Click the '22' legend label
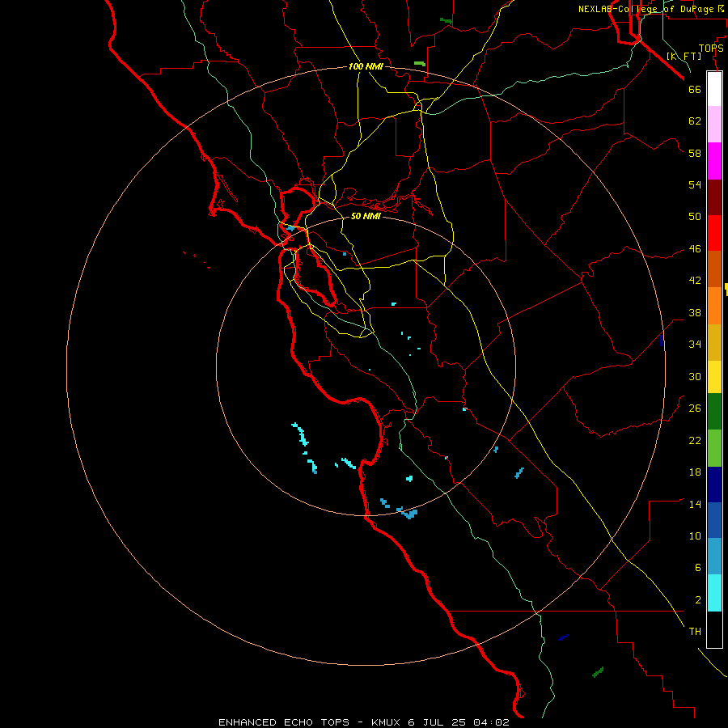Screen dimensions: 728x728 tap(695, 440)
